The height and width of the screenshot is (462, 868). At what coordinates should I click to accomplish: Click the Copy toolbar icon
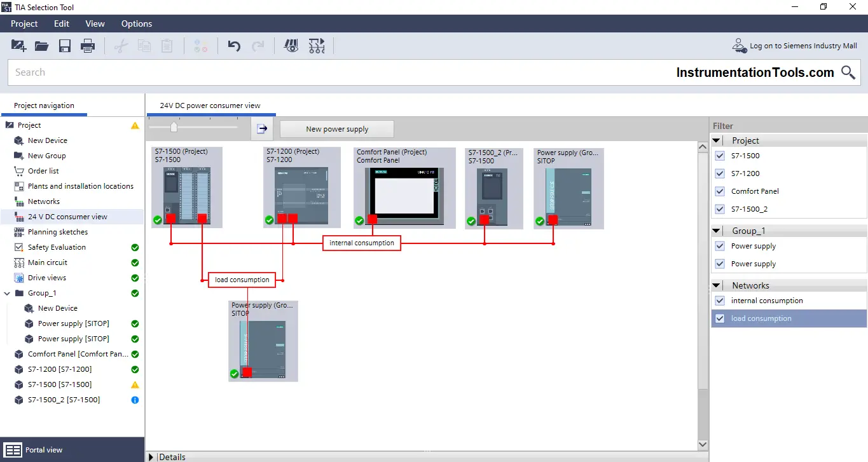coord(144,46)
